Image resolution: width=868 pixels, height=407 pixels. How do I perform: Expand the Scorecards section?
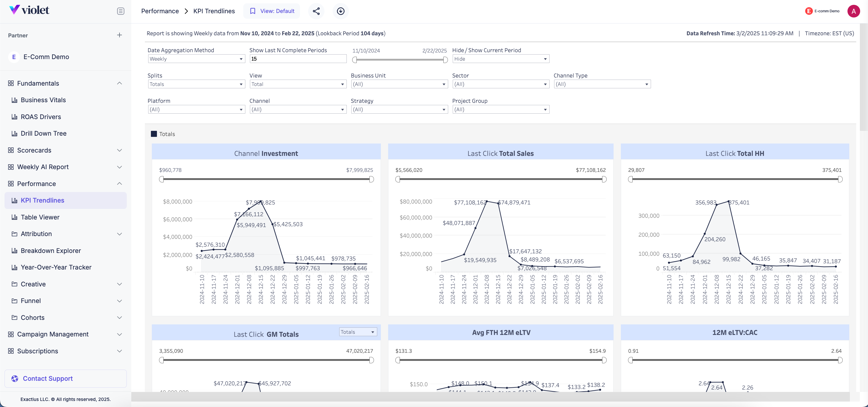(119, 150)
